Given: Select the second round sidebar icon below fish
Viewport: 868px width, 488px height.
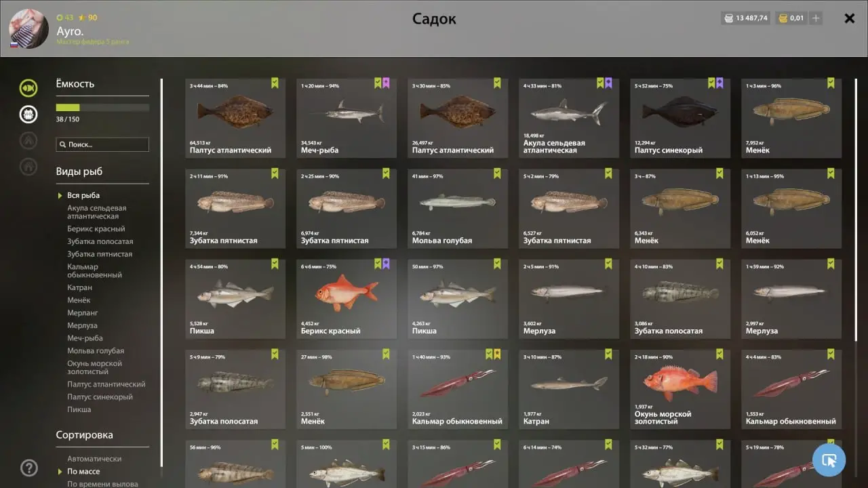Looking at the screenshot, I should [x=28, y=114].
